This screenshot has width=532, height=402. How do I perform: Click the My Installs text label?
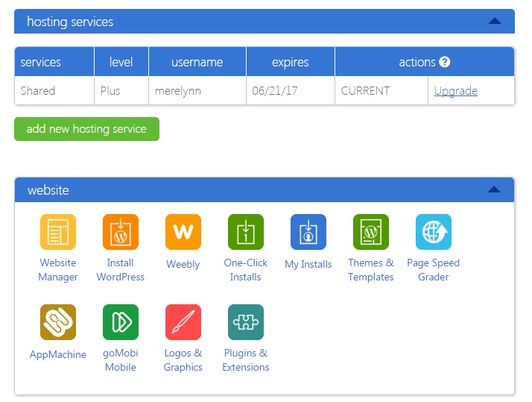(308, 264)
